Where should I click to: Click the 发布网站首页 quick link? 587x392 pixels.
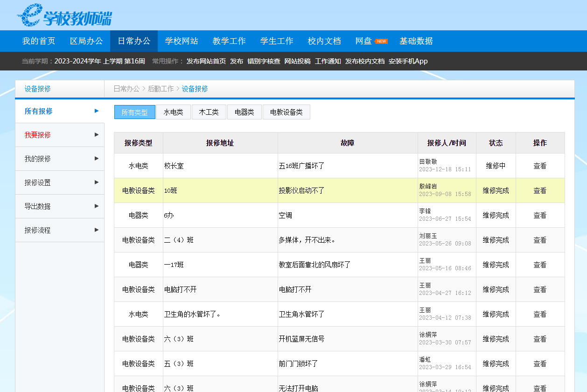(x=206, y=61)
